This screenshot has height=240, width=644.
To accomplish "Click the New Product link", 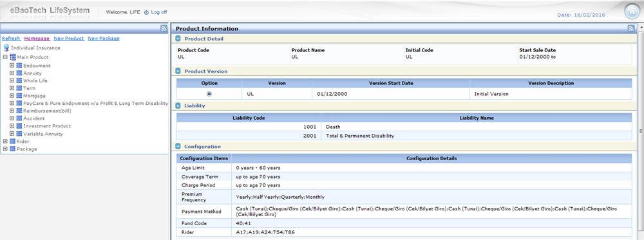I will (69, 39).
